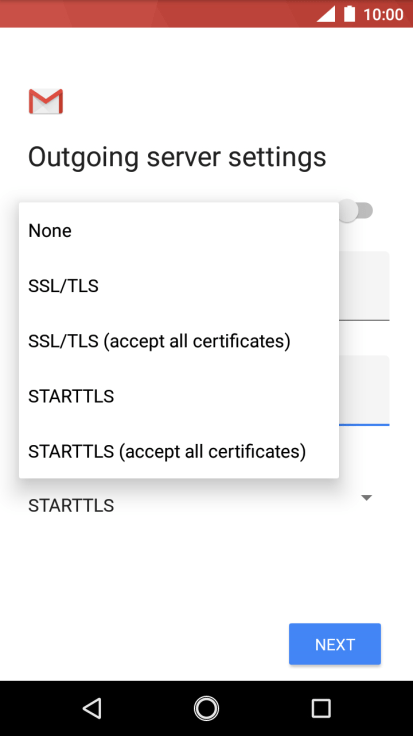Screen dimensions: 413x736
Task: Choose STARTTLS (accept all certificates)
Action: tap(179, 451)
